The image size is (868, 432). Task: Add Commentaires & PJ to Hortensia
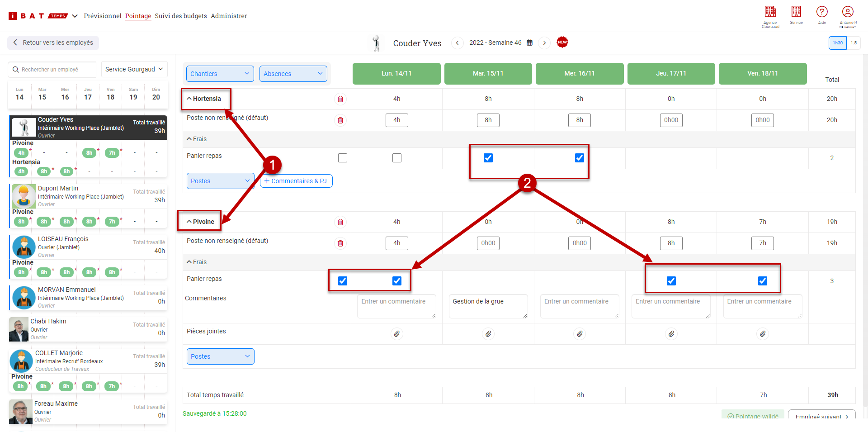point(296,181)
